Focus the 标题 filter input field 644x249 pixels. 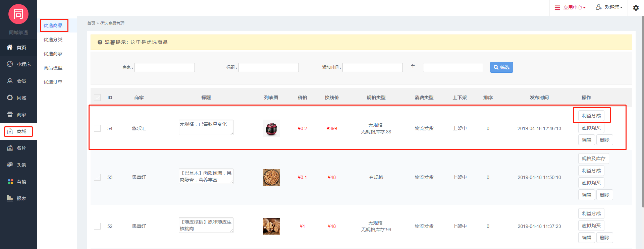pyautogui.click(x=269, y=67)
